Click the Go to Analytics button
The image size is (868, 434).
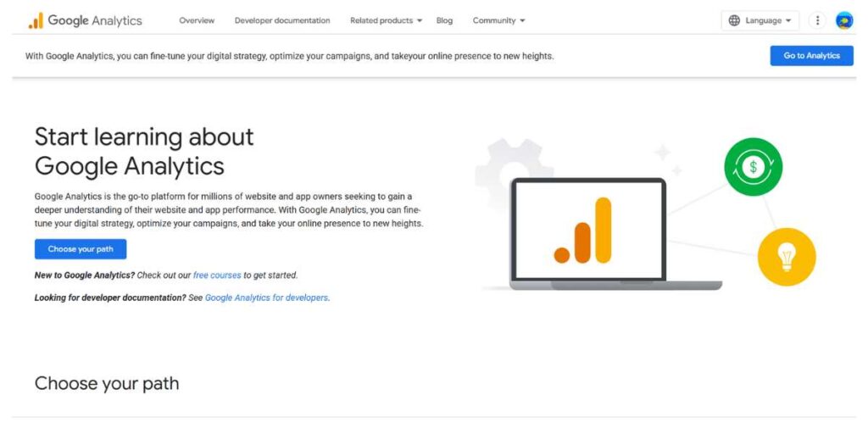tap(811, 56)
